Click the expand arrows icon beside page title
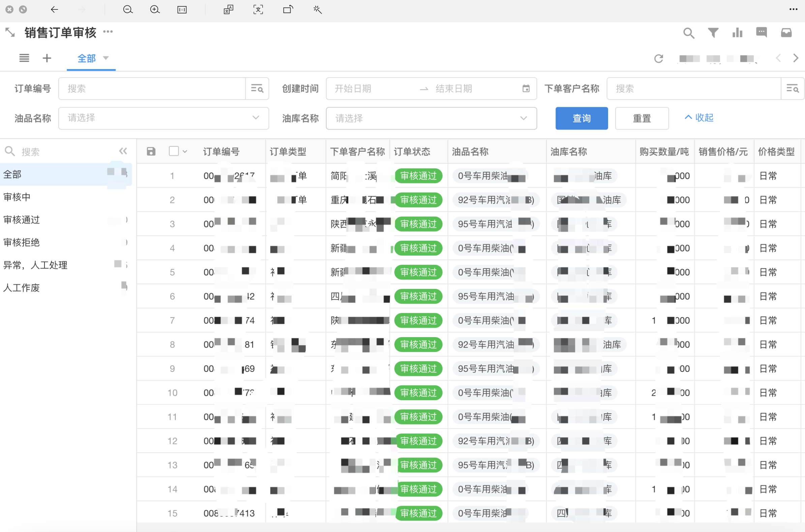Viewport: 805px width, 532px height. coord(10,33)
